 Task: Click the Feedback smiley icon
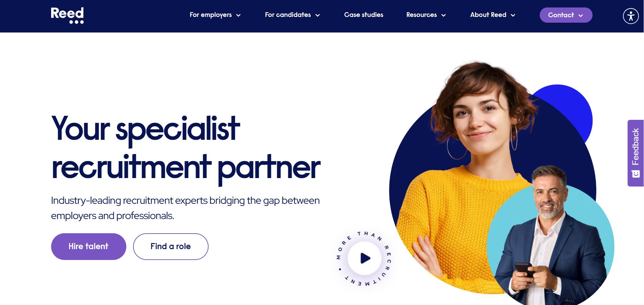(636, 174)
